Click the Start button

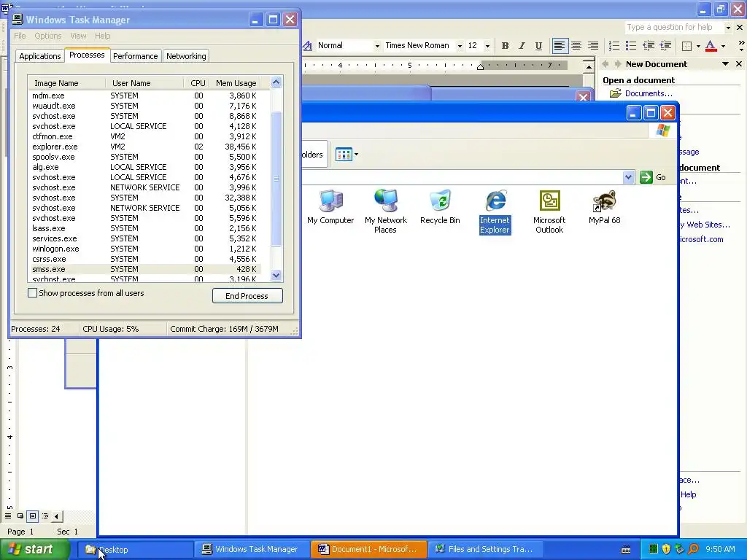(35, 550)
